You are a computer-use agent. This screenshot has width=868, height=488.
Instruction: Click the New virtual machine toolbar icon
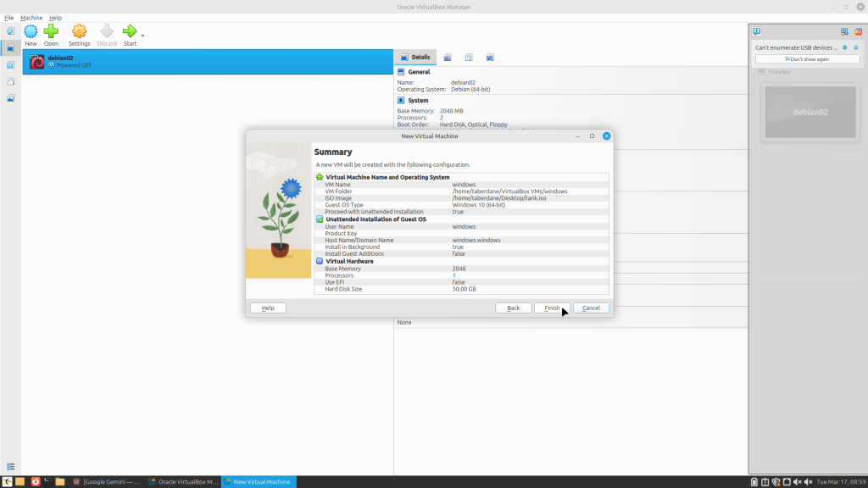[31, 32]
